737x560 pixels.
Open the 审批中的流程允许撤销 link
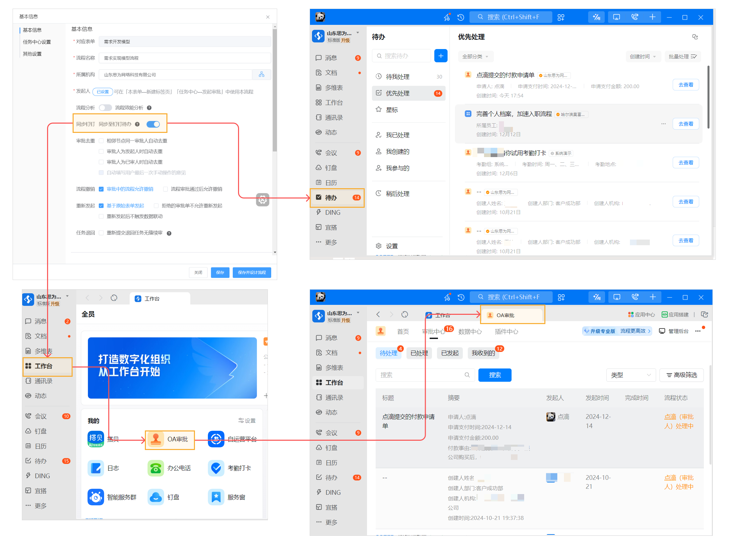tap(130, 189)
